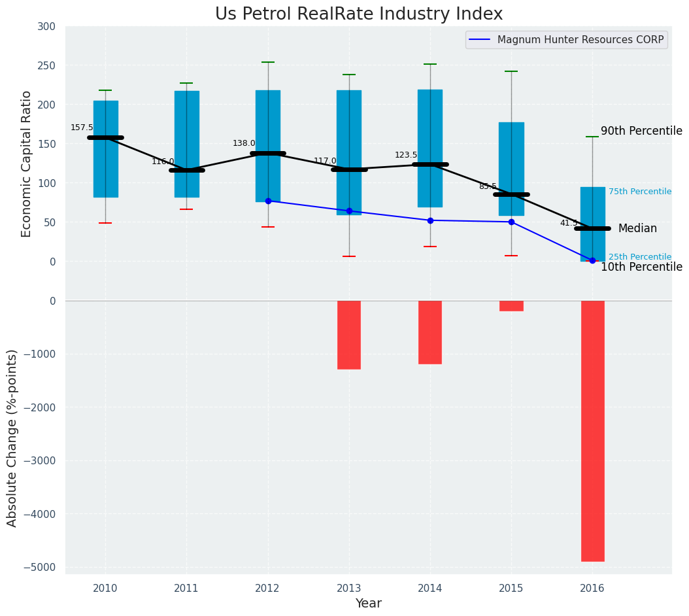Click the 41.5 median value label
The height and width of the screenshot is (616, 689).
click(x=569, y=223)
